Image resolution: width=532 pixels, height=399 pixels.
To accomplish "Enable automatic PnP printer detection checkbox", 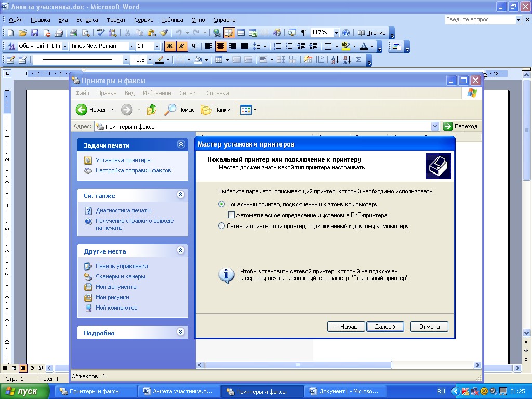I will [232, 215].
